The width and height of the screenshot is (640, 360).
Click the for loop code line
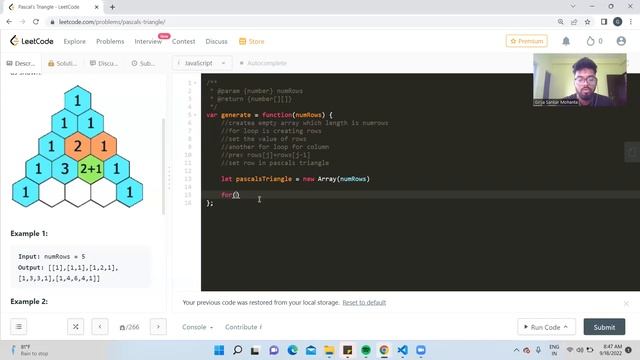click(230, 195)
